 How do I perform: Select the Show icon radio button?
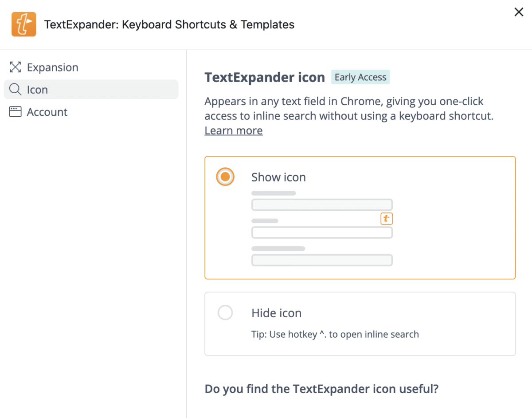pyautogui.click(x=225, y=177)
